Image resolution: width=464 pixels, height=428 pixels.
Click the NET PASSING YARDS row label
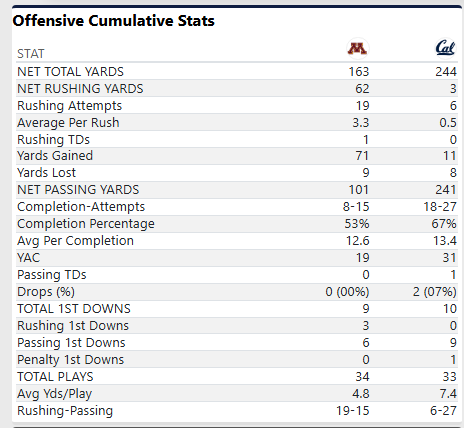pyautogui.click(x=78, y=190)
